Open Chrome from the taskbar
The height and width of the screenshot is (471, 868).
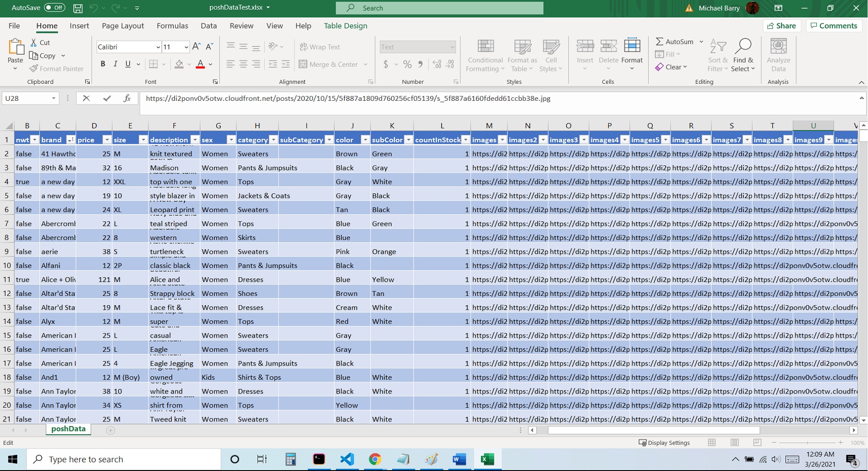tap(375, 459)
